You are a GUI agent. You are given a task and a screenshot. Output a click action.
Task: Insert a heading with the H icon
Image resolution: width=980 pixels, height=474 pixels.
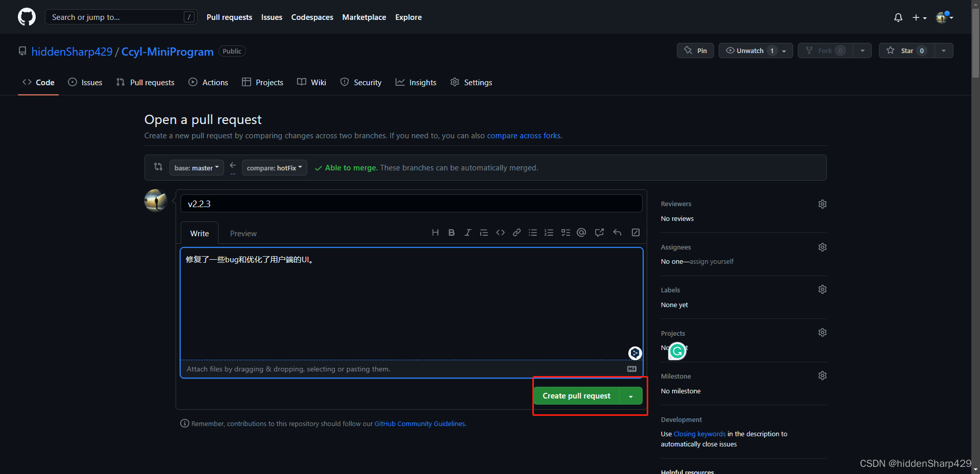click(435, 233)
